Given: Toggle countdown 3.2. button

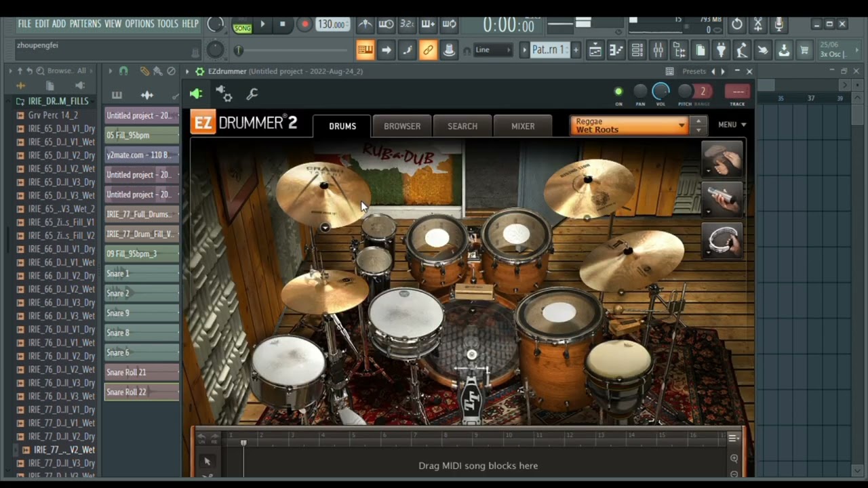Looking at the screenshot, I should point(407,24).
